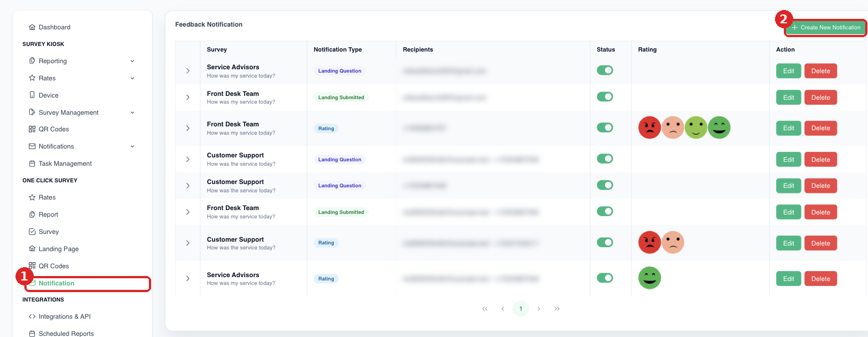Edit the Front Desk Team Rating notification
The image size is (868, 337).
pos(788,128)
